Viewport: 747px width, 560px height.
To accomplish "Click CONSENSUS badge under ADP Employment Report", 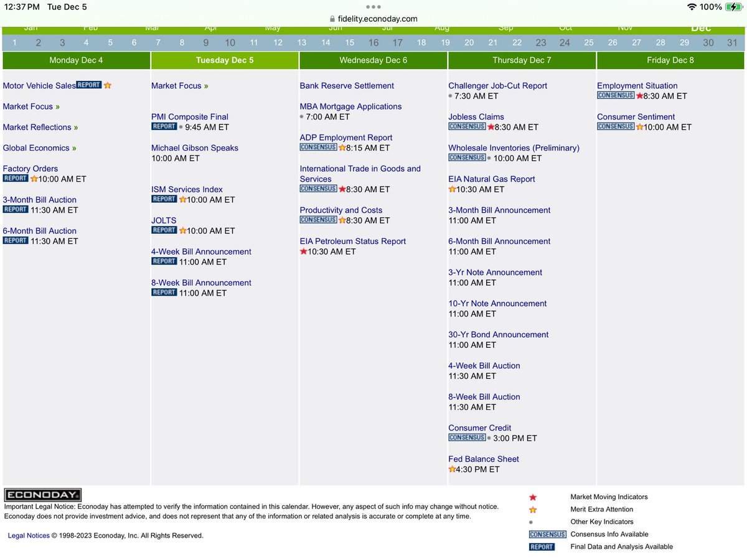I will pyautogui.click(x=319, y=147).
